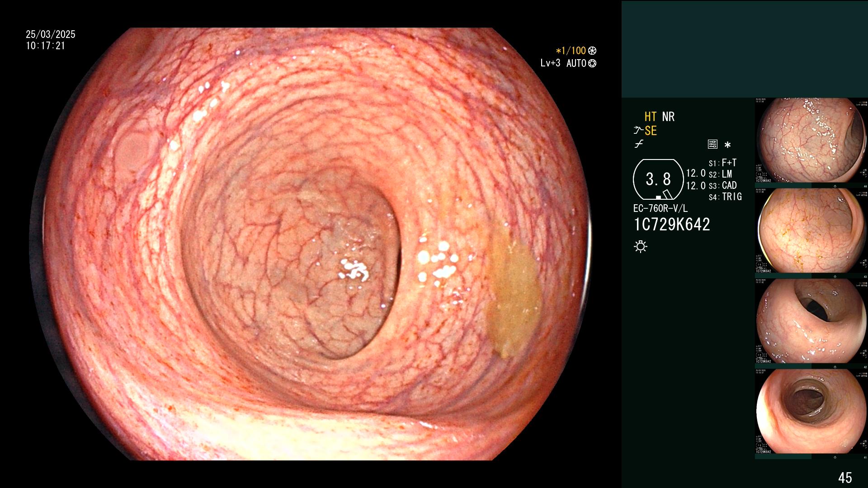Click the settings sliders icon
Image resolution: width=868 pixels, height=488 pixels.
[712, 144]
